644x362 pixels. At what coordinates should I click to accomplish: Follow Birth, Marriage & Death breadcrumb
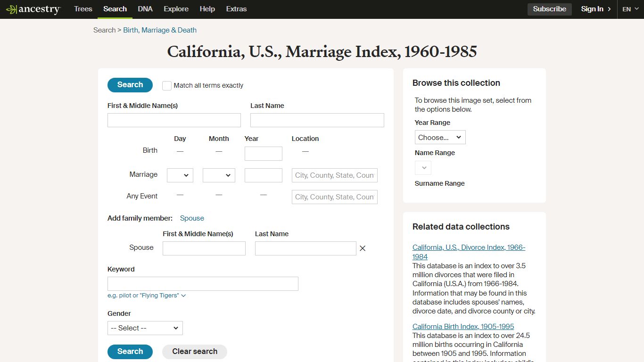coord(160,30)
